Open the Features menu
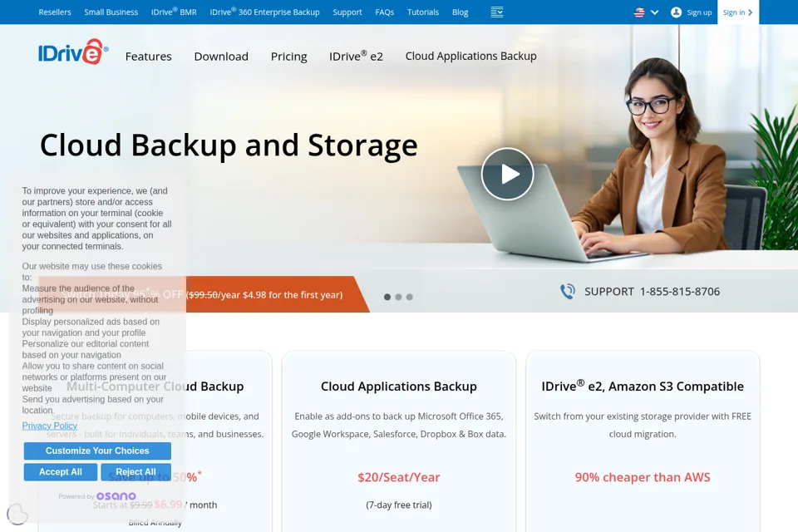 [x=149, y=57]
